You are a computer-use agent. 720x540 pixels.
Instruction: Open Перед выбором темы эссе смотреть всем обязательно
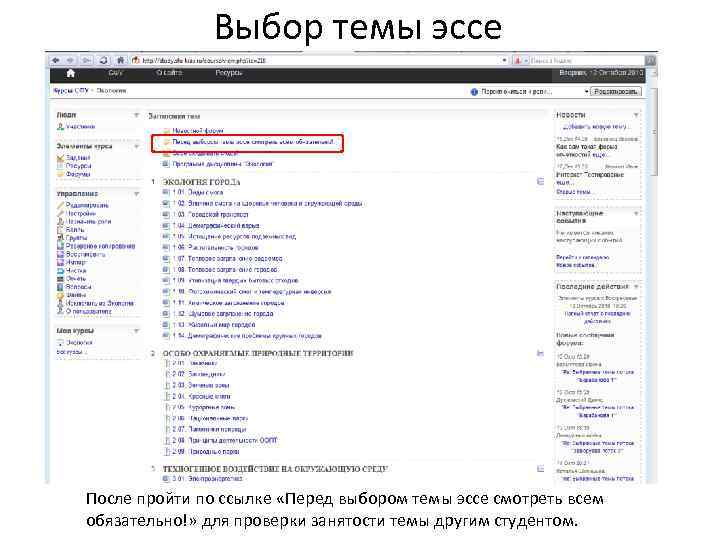(x=253, y=142)
